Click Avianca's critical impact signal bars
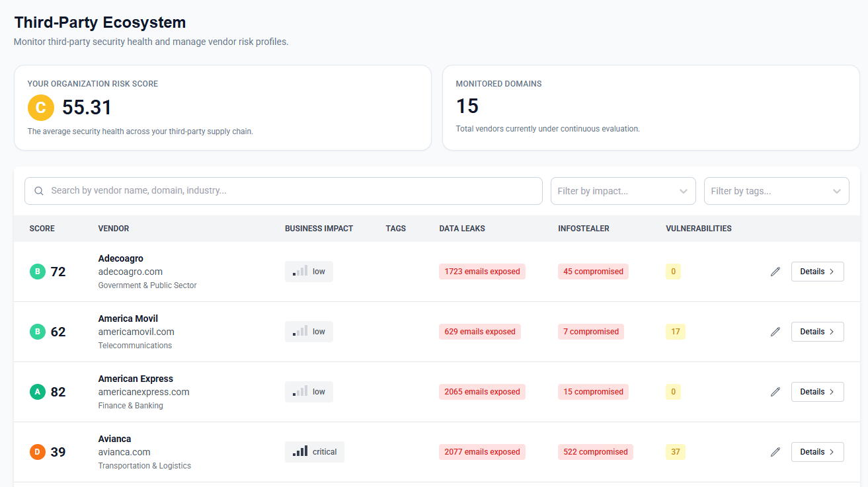 300,452
